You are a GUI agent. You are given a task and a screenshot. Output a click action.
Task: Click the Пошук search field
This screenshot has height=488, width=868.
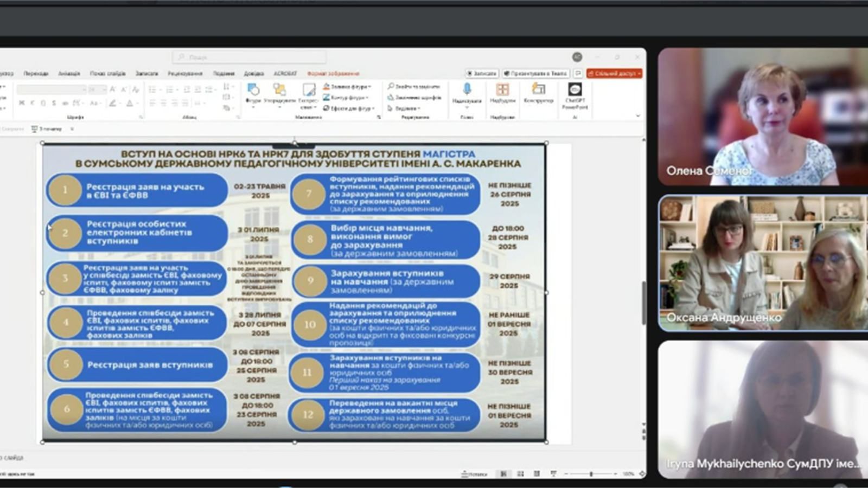(250, 57)
